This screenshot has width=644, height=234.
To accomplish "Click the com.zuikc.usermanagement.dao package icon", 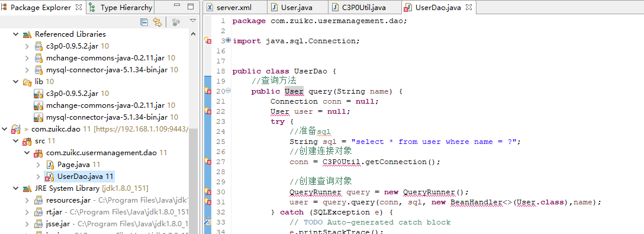I will click(x=38, y=153).
